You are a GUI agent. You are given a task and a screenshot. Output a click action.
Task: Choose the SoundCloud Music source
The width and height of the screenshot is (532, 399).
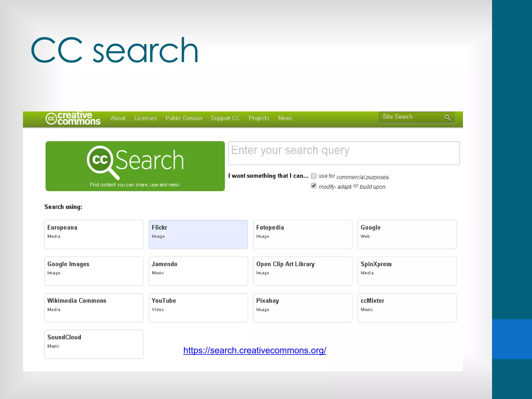coord(94,344)
